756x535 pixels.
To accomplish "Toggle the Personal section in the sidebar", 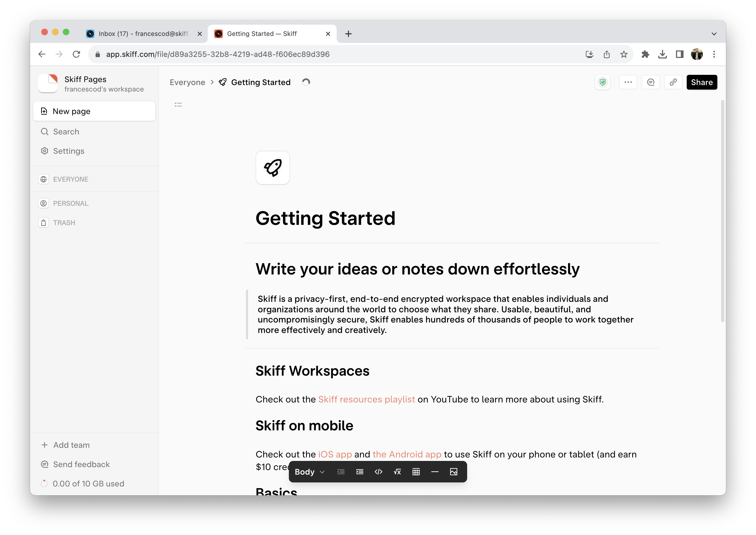I will coord(71,203).
